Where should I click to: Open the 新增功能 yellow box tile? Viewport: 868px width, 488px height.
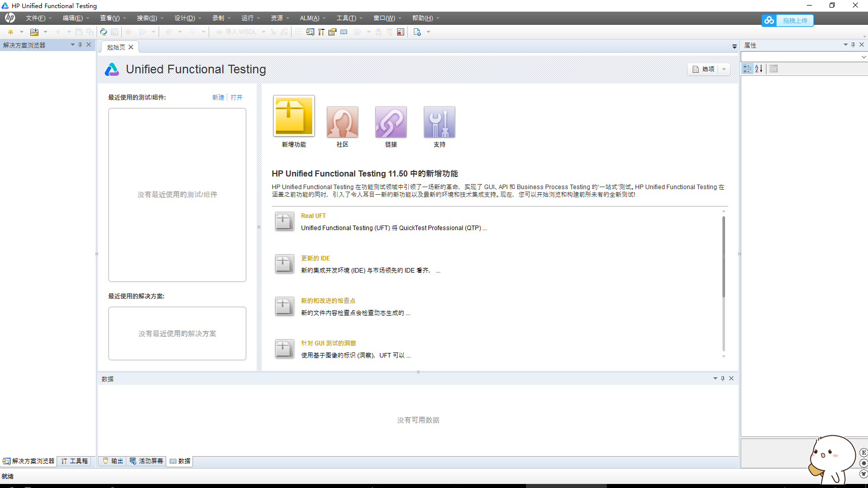[x=294, y=116]
